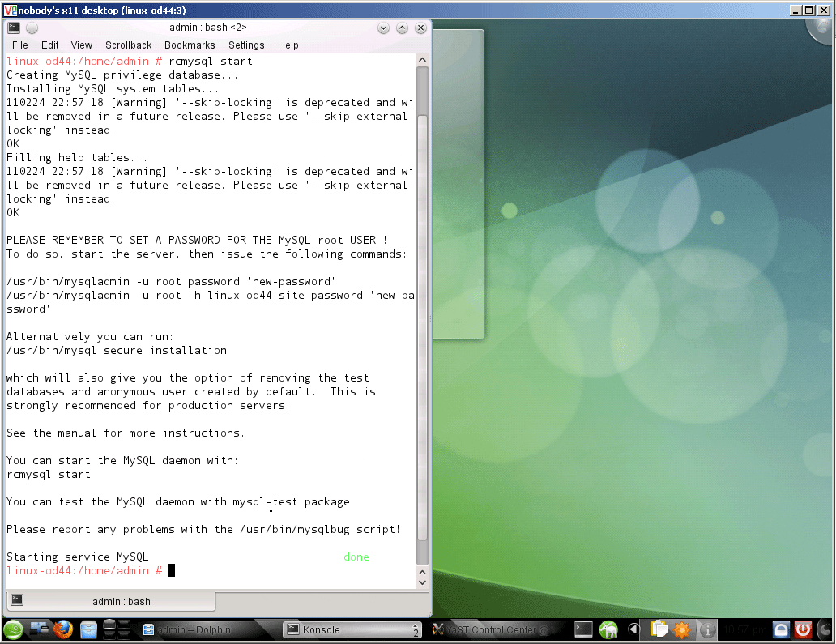Open the Bookmarks menu
836x644 pixels.
[190, 45]
